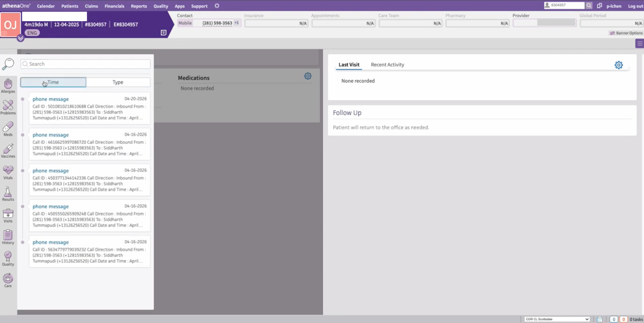
Task: Open the Financials menu
Action: (x=114, y=6)
